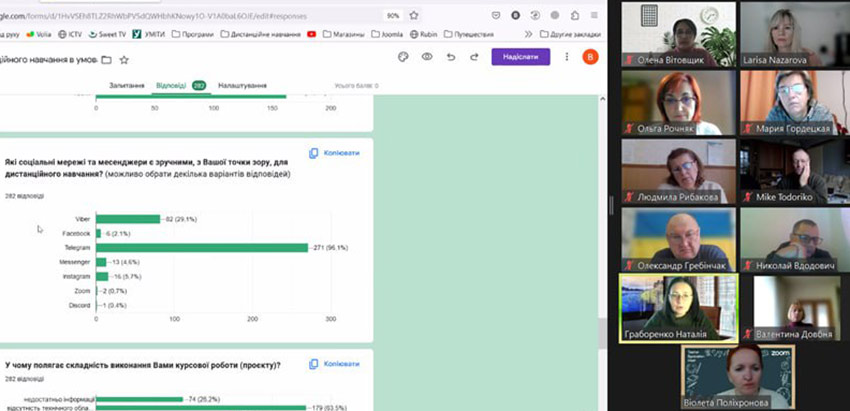Star the form next to its title
The image size is (850, 411).
pyautogui.click(x=124, y=60)
